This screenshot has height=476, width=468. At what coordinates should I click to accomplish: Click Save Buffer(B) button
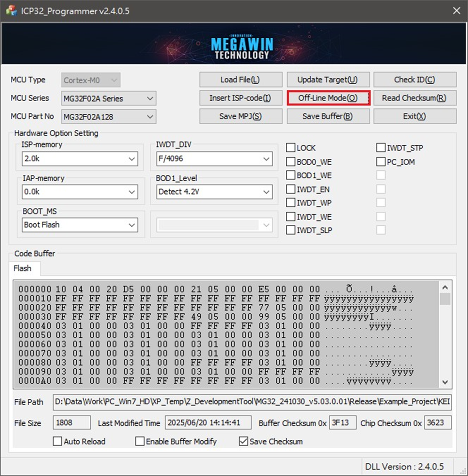tap(328, 116)
